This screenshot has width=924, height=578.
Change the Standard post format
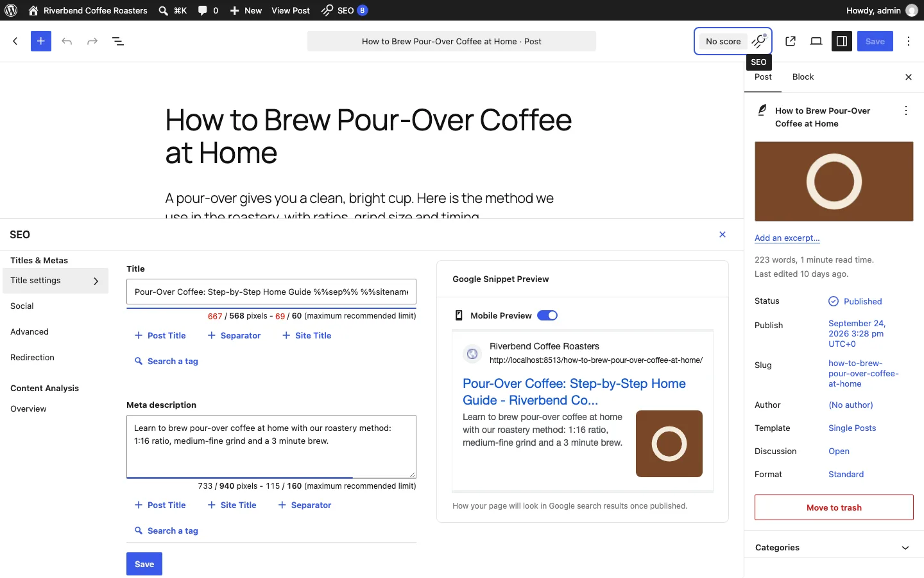[846, 475]
